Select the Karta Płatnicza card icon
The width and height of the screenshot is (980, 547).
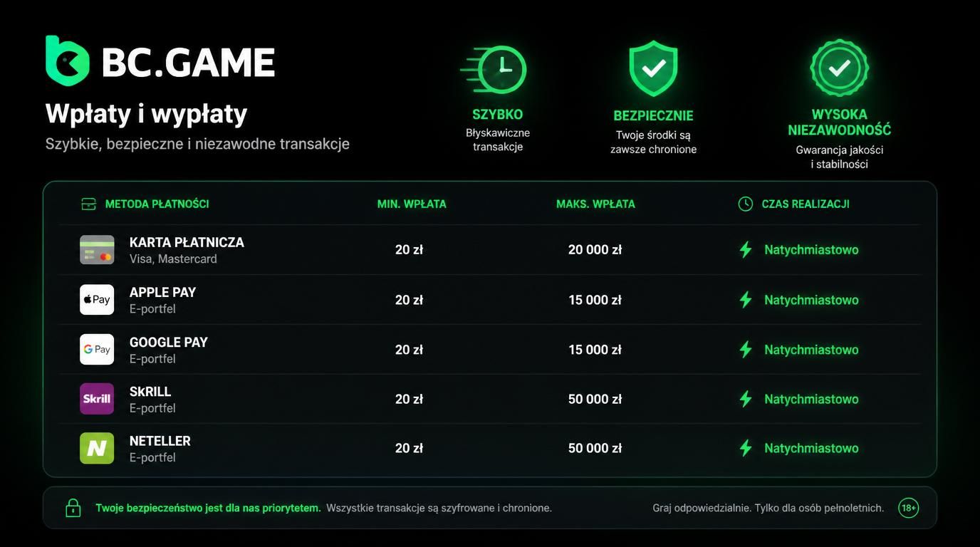coord(97,250)
